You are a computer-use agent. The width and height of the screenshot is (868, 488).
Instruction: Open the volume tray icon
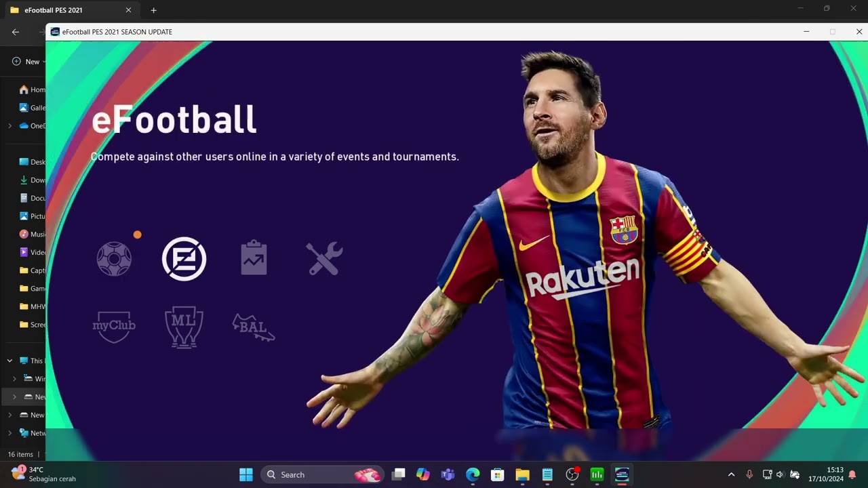click(x=780, y=474)
